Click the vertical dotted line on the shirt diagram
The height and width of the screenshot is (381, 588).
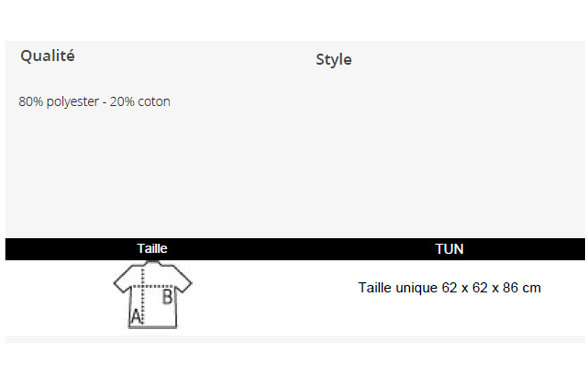(143, 296)
